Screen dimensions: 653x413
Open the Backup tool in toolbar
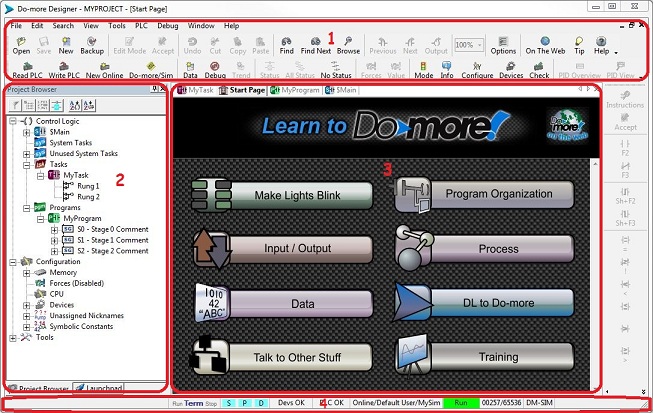coord(92,45)
